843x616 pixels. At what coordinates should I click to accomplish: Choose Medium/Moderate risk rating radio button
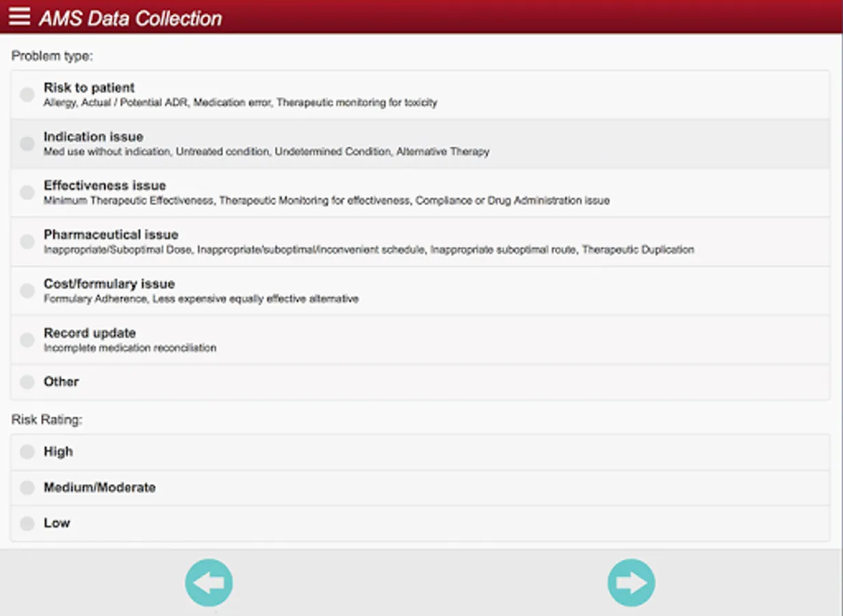pos(27,487)
